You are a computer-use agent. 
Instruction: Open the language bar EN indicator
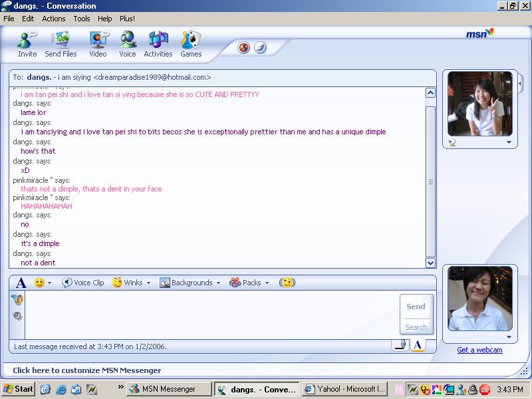point(399,390)
